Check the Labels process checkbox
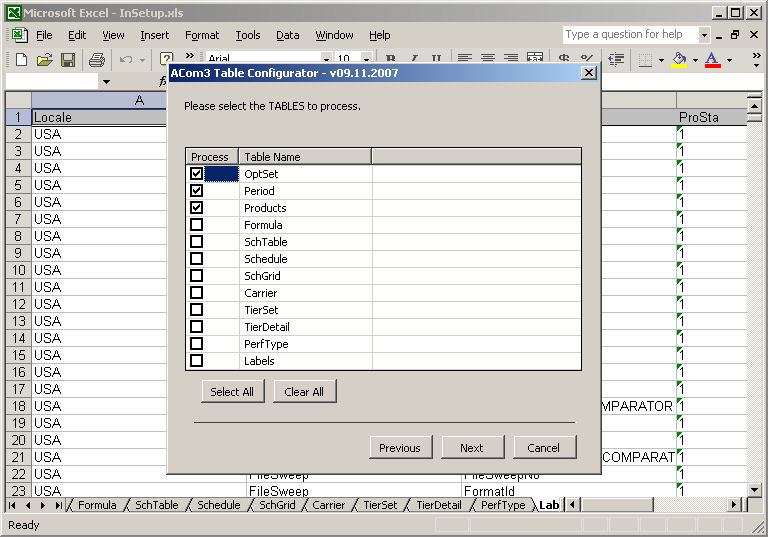 coord(196,361)
